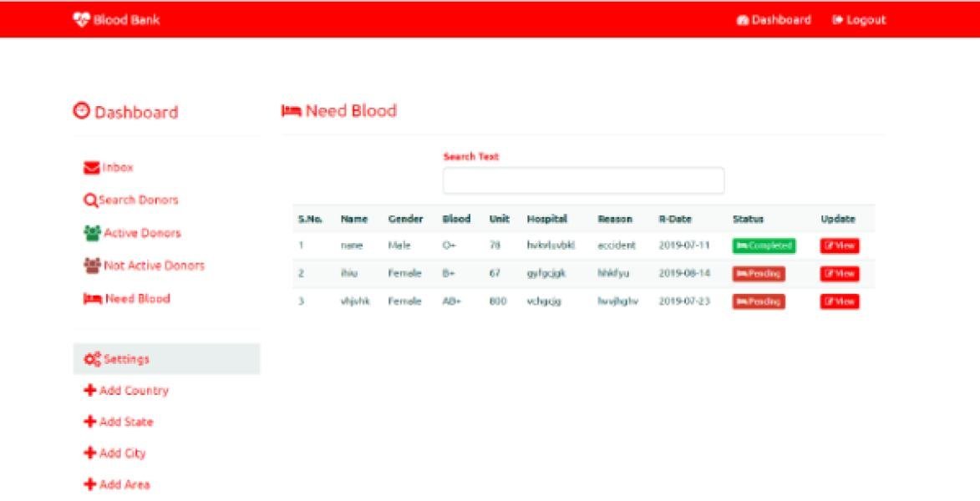Open Inbox via the envelope icon
Image resolution: width=980 pixels, height=501 pixels.
91,167
